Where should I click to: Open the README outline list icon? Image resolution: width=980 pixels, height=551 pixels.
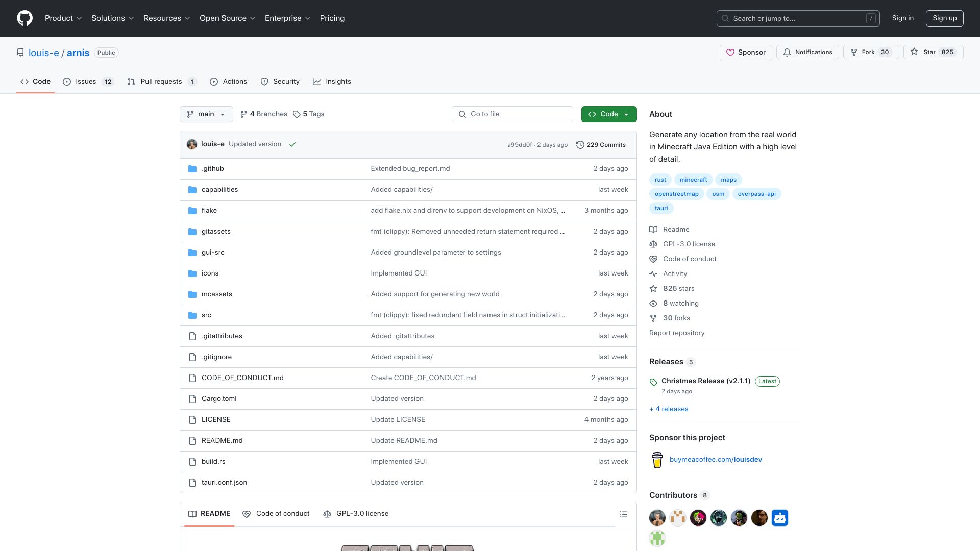tap(624, 514)
